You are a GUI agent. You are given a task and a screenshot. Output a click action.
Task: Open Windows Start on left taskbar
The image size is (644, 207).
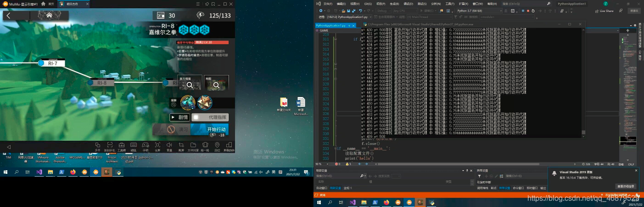click(6, 172)
